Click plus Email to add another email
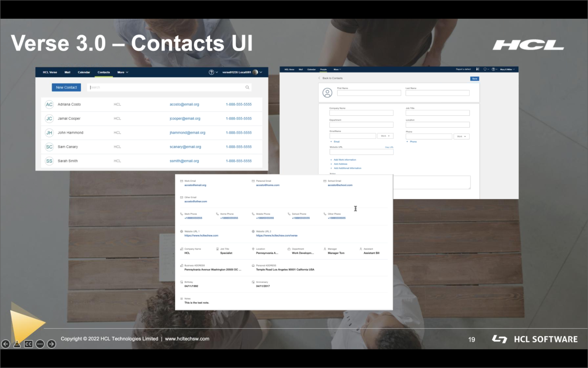The width and height of the screenshot is (588, 368). click(x=335, y=142)
